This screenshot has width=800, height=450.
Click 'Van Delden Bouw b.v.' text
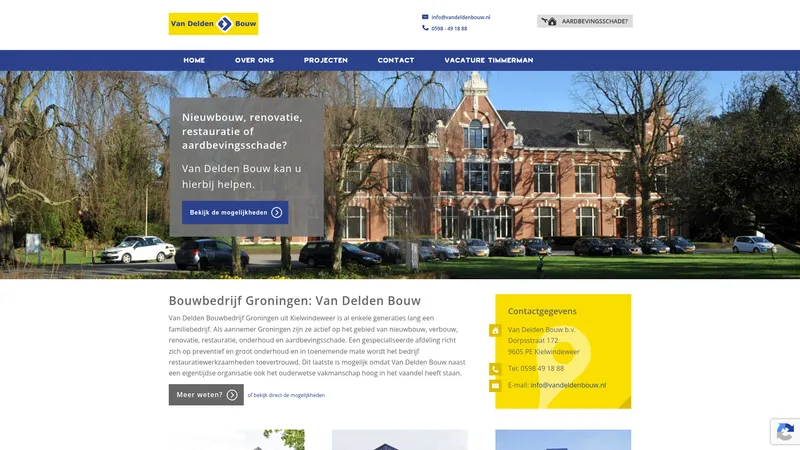[x=541, y=330]
